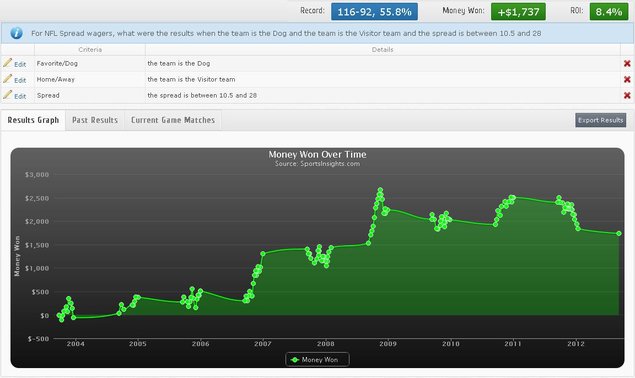The width and height of the screenshot is (635, 378).
Task: Remove Home/Away criteria with red X
Action: tap(627, 79)
